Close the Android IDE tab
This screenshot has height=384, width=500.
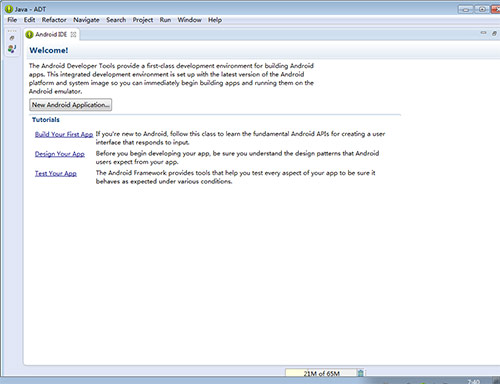point(73,34)
